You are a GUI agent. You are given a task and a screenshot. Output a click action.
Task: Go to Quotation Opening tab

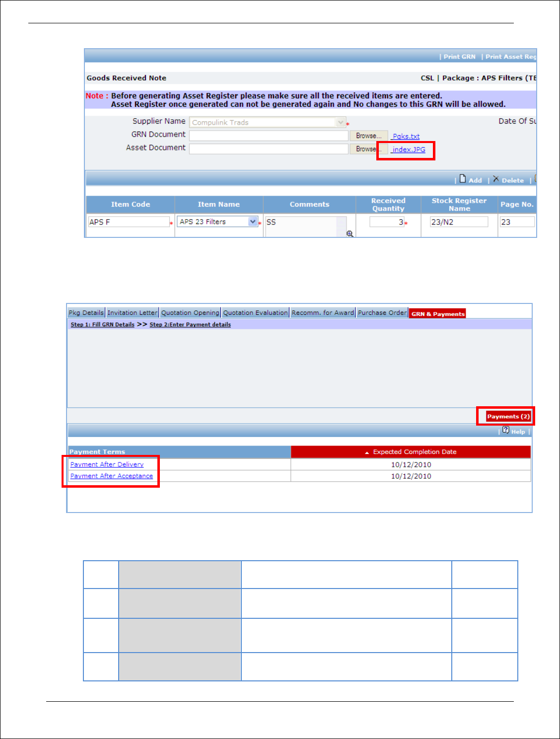(x=190, y=313)
